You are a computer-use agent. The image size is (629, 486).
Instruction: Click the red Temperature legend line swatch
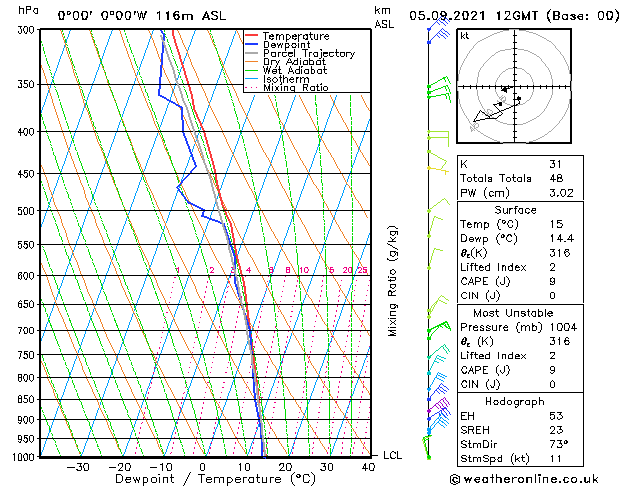(x=252, y=35)
